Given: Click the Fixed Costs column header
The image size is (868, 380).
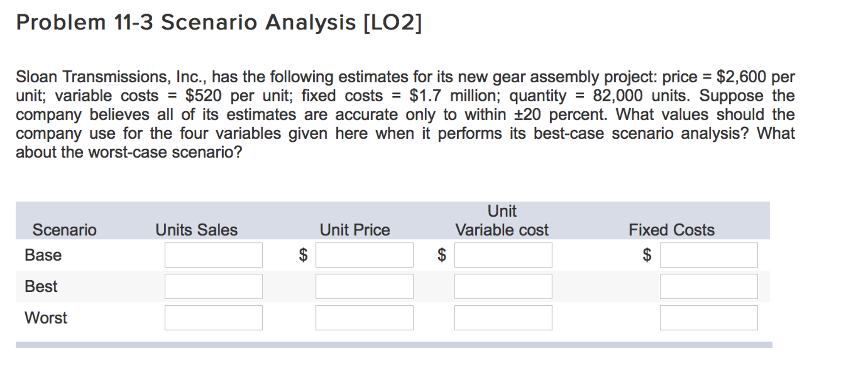Looking at the screenshot, I should pyautogui.click(x=672, y=229).
